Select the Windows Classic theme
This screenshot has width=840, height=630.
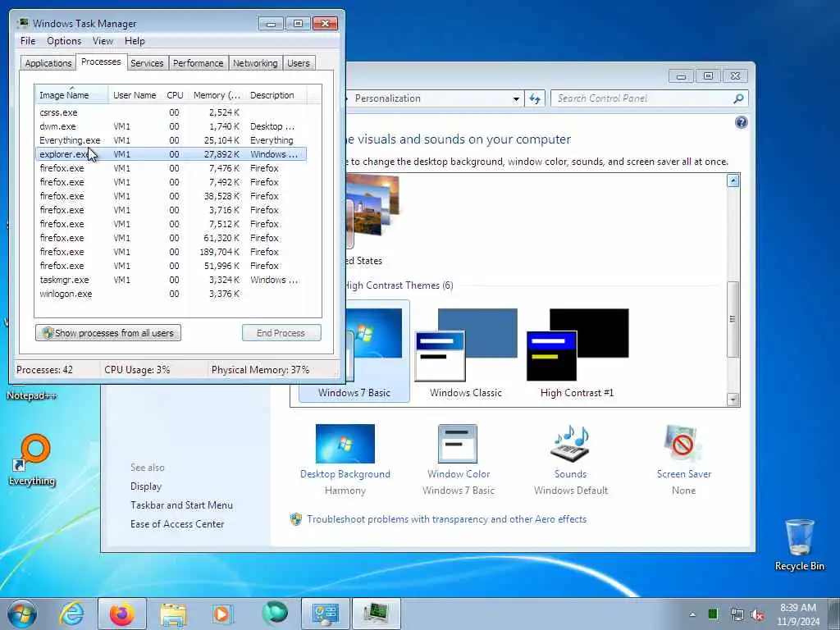tap(466, 354)
